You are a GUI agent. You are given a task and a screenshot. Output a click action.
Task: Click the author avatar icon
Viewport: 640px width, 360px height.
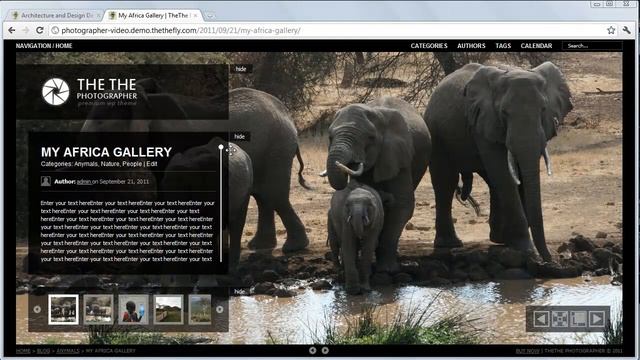(46, 181)
